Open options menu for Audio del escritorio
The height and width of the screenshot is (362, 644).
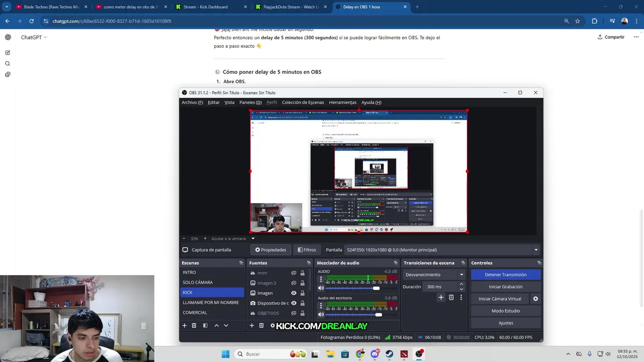(321, 306)
